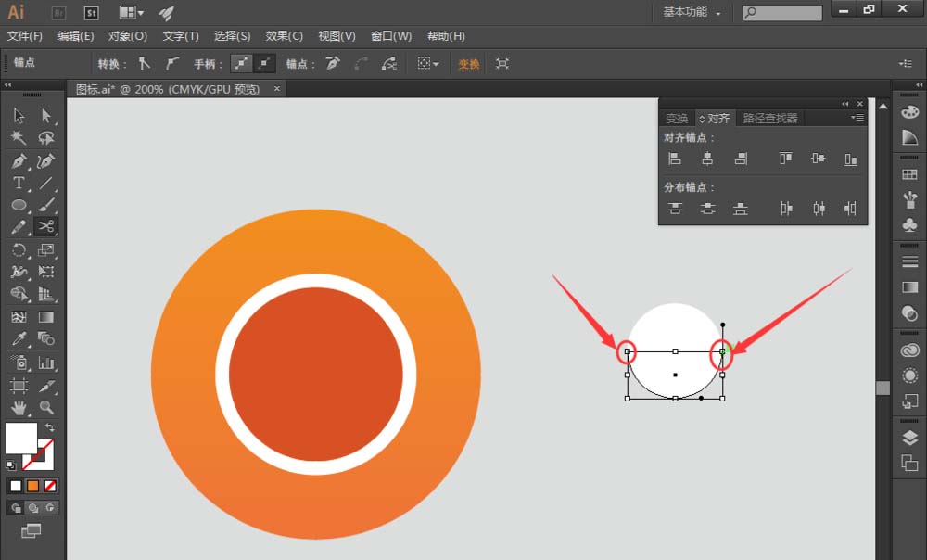Open the Swatches panel in the right dock
927x560 pixels.
tap(910, 174)
